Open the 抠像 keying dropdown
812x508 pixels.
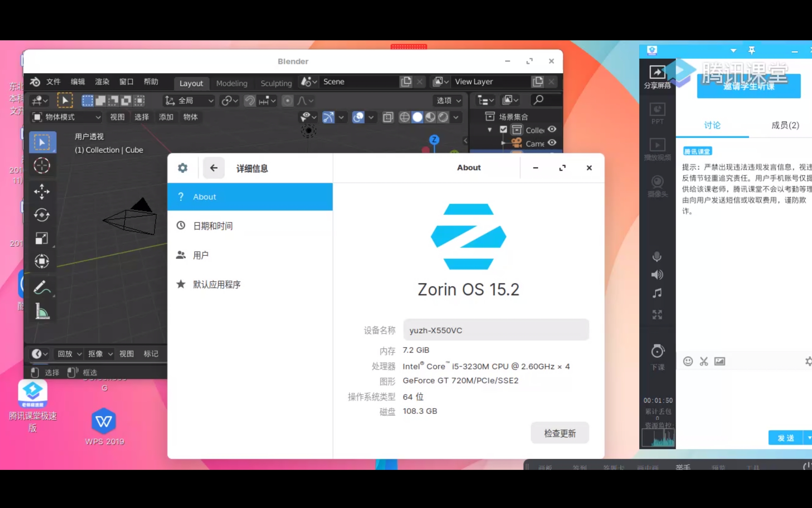[100, 354]
